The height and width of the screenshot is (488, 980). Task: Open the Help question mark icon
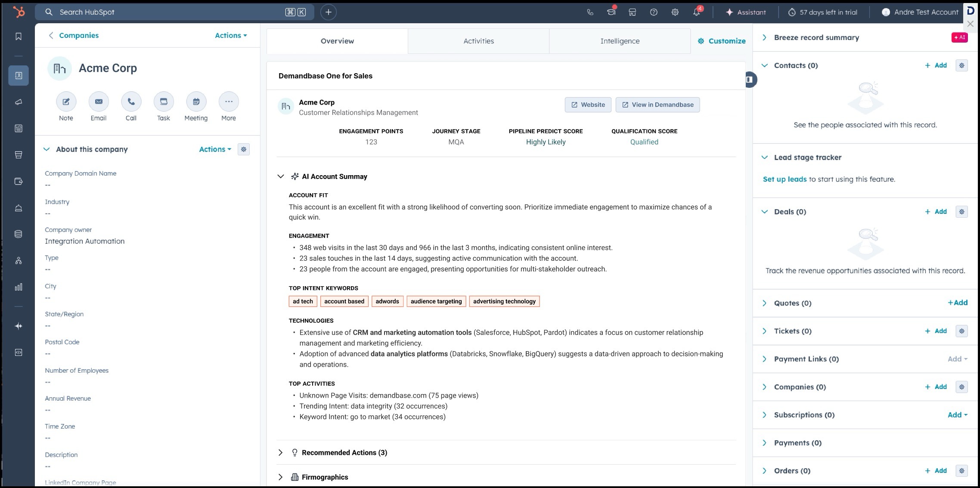point(654,12)
